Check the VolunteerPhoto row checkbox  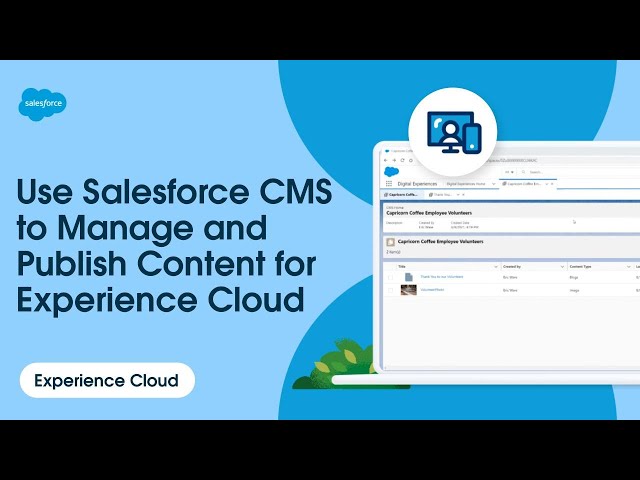click(391, 290)
